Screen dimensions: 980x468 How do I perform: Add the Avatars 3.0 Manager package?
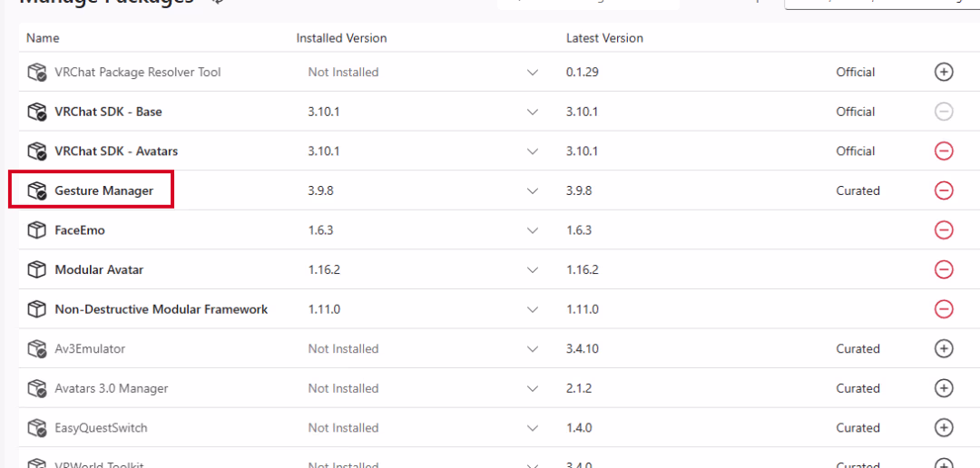coord(943,388)
